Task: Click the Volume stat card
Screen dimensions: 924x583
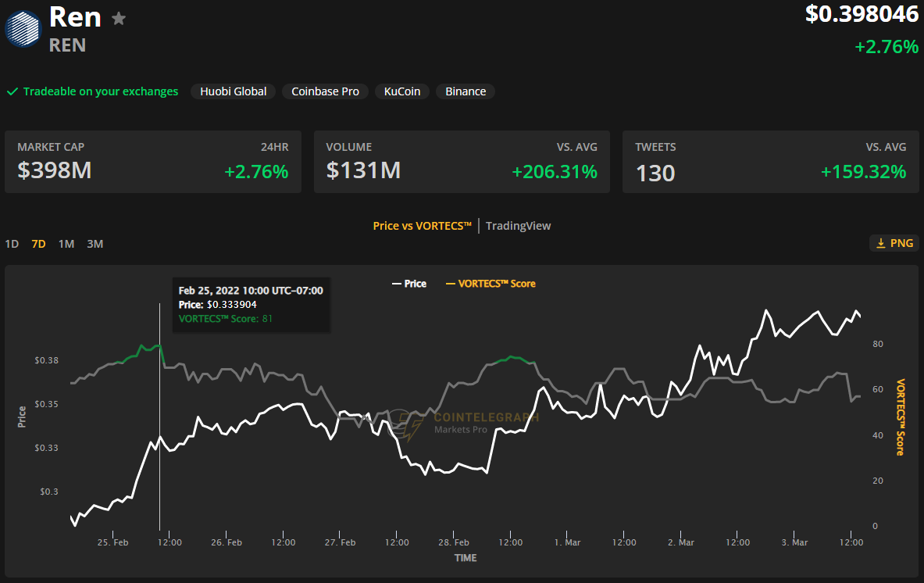Action: coord(462,162)
